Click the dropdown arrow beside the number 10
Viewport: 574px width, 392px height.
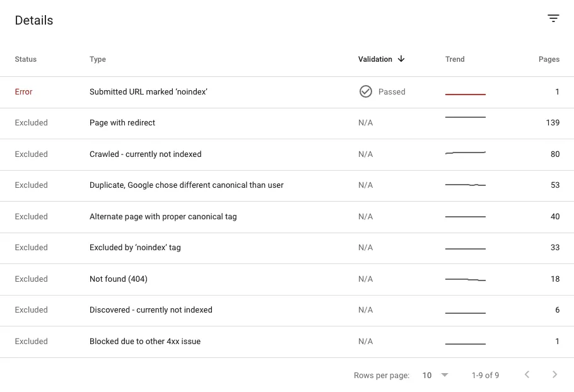coord(443,374)
